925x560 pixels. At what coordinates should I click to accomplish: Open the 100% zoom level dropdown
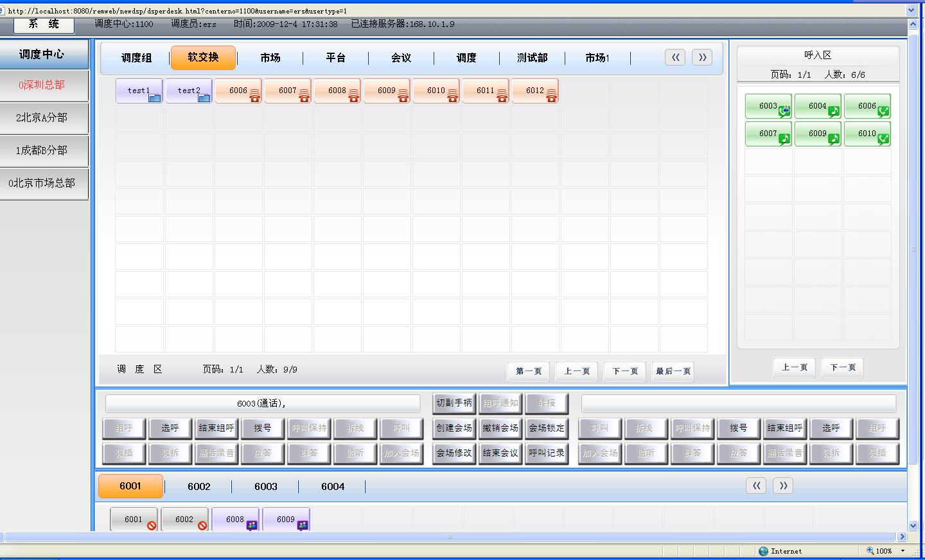click(x=903, y=551)
